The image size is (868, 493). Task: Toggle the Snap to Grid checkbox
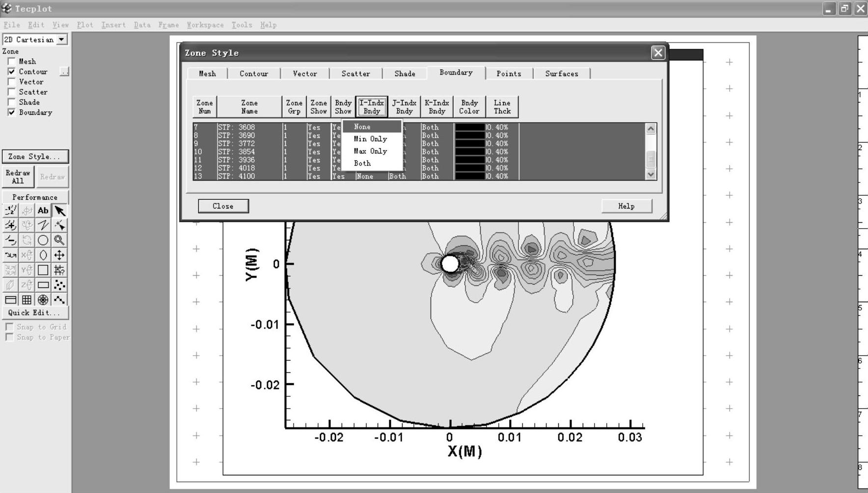click(x=9, y=327)
